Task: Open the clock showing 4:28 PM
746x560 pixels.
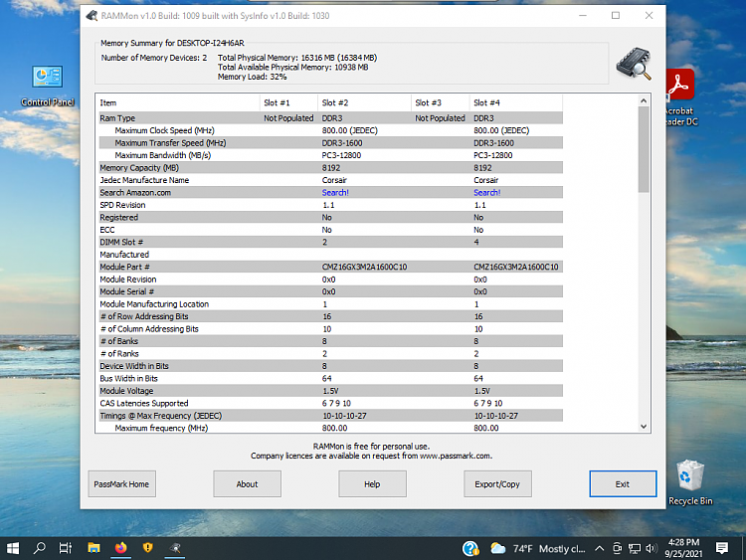Action: [683, 548]
